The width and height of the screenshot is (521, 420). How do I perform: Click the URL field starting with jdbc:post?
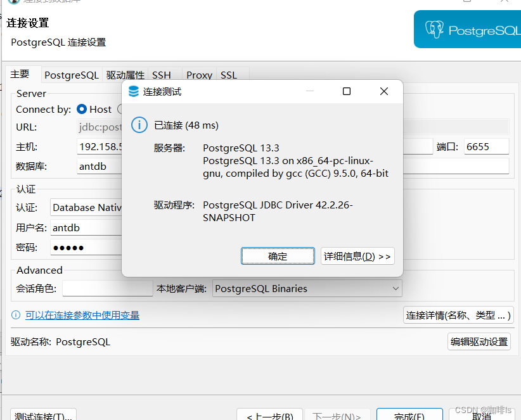[293, 127]
